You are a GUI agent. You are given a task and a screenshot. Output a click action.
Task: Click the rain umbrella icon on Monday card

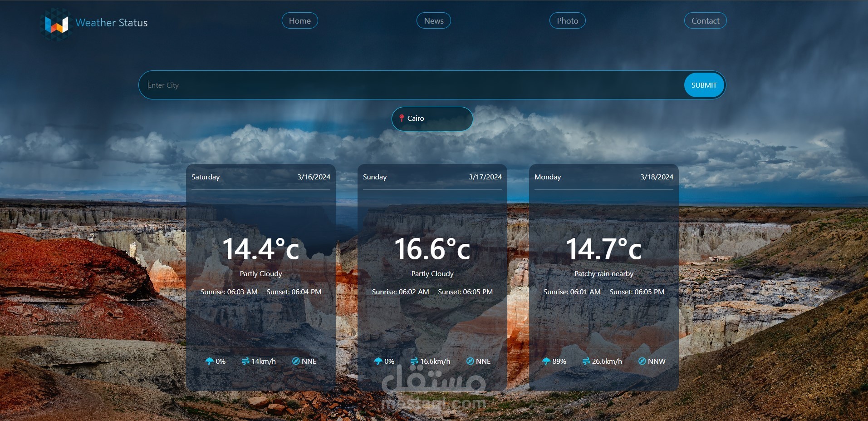(546, 361)
